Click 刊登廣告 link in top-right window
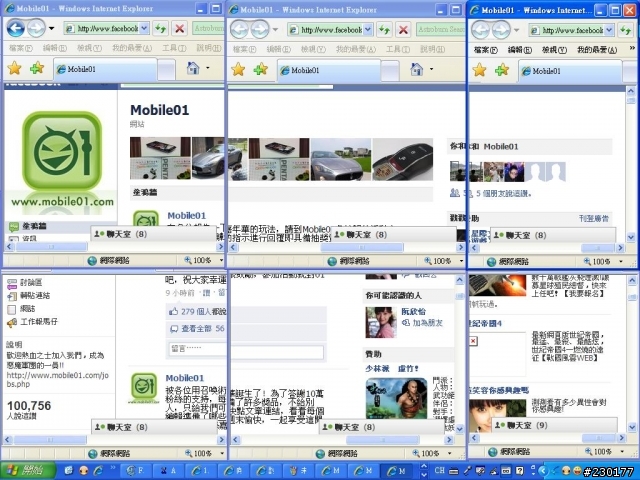Image resolution: width=640 pixels, height=480 pixels. [593, 219]
